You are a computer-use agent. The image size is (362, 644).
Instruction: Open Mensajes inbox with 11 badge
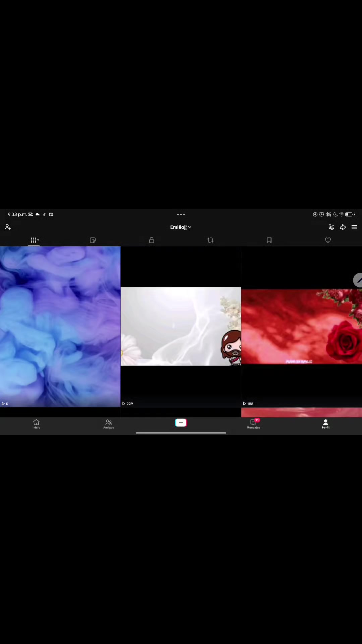(254, 424)
